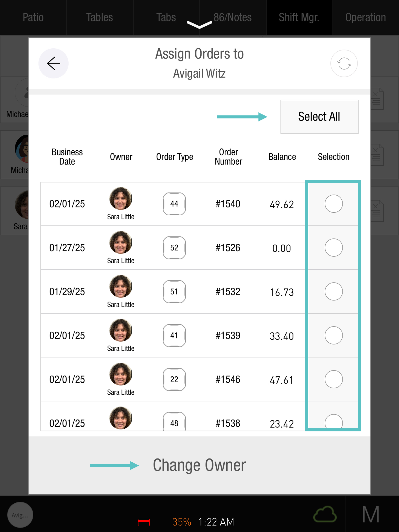Click the red battery indicator icon
This screenshot has width=399, height=532.
(144, 522)
